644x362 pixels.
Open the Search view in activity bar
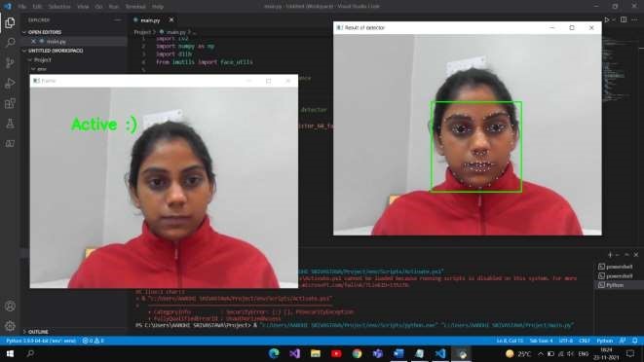(x=10, y=43)
